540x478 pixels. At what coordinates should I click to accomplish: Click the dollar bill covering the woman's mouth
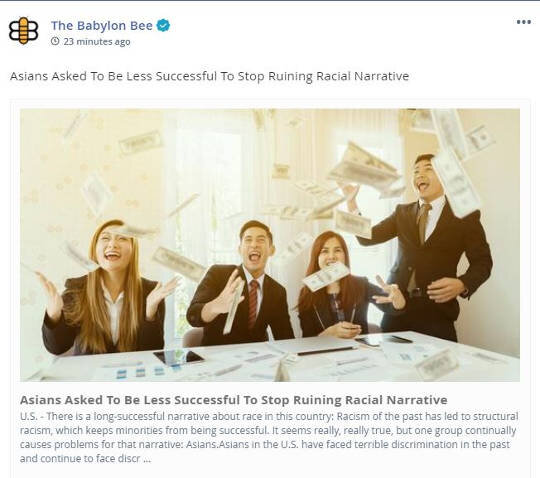click(326, 276)
